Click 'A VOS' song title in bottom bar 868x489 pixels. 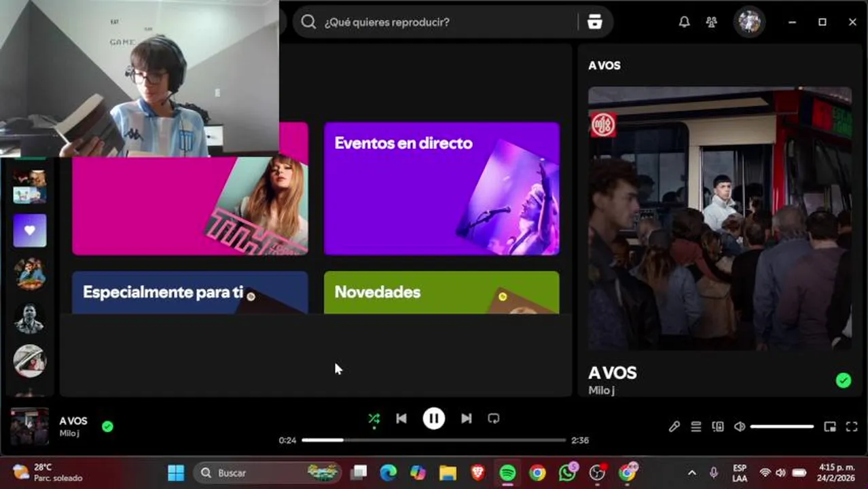click(73, 421)
